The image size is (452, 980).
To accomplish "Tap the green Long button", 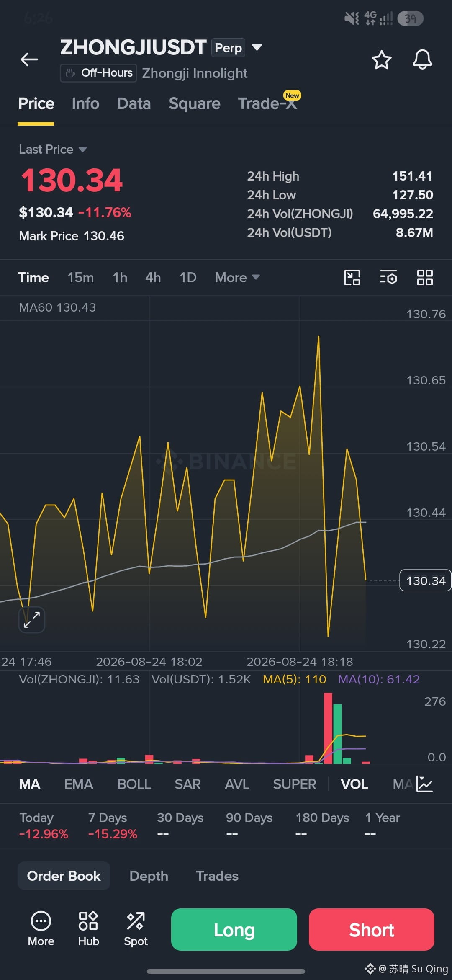I will (234, 929).
